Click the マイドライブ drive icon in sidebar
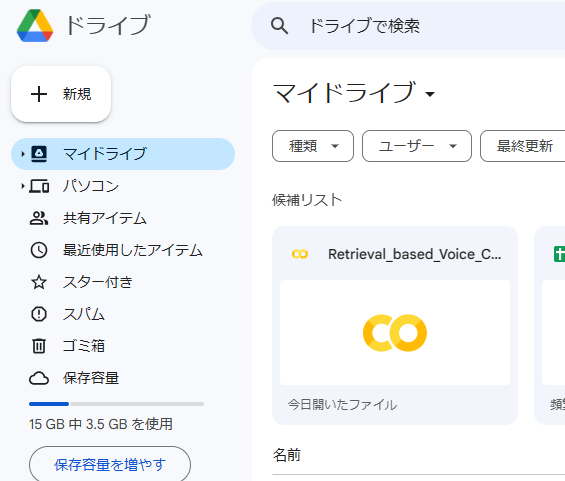Screen dimensions: 565x481 39,154
